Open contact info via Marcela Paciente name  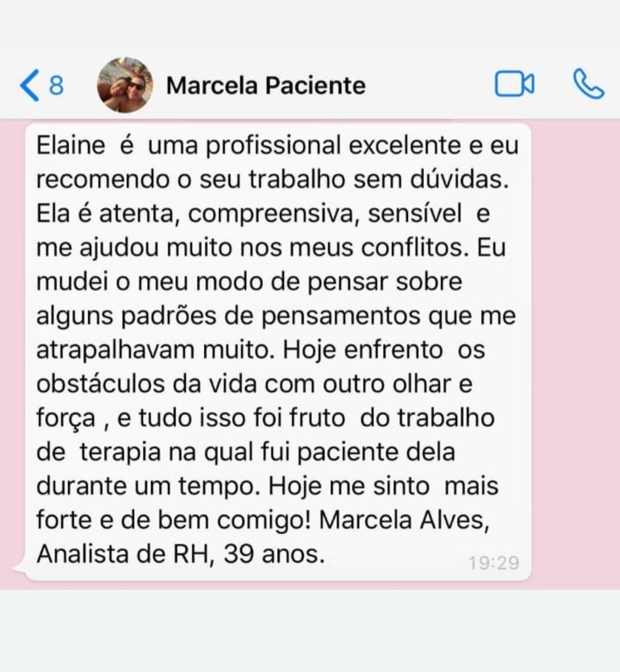point(266,86)
